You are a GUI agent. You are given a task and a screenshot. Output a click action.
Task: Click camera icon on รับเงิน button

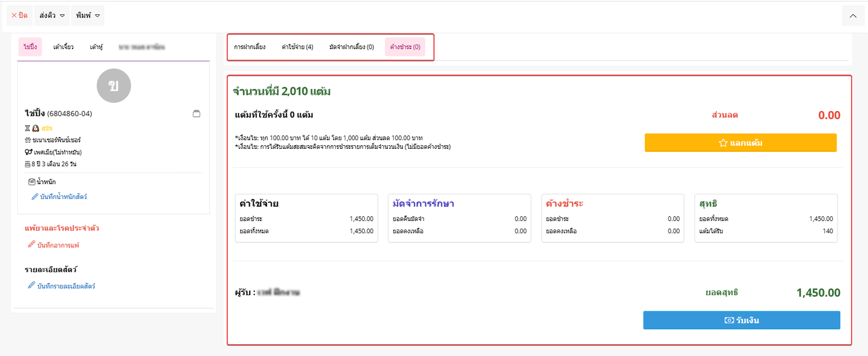[729, 321]
